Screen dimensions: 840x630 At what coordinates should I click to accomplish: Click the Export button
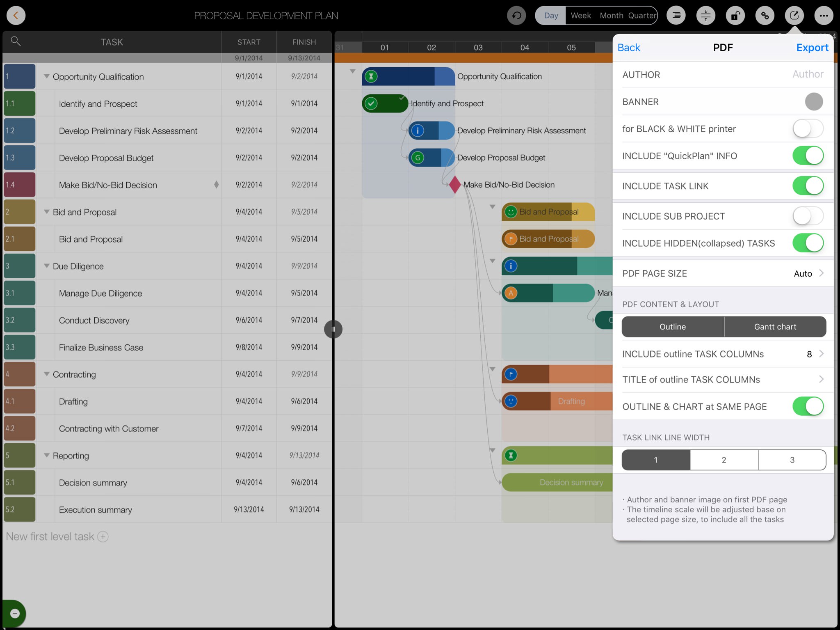click(812, 48)
